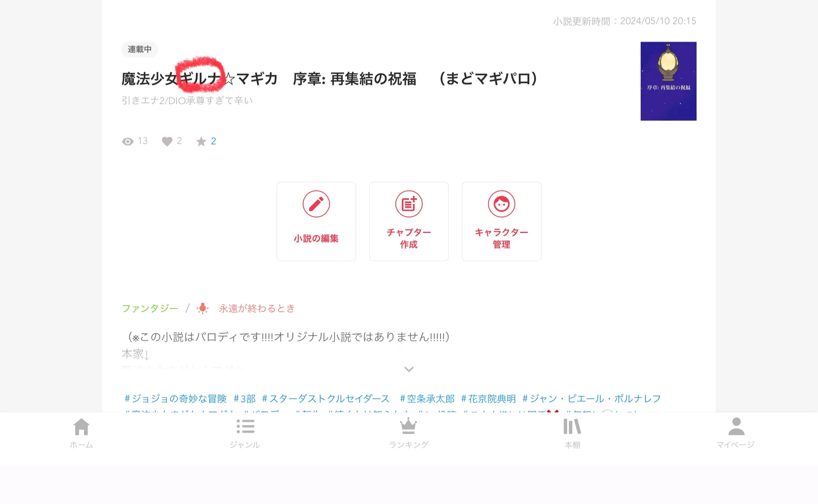Open the ジャンル list icon
818x504 pixels.
point(245,427)
